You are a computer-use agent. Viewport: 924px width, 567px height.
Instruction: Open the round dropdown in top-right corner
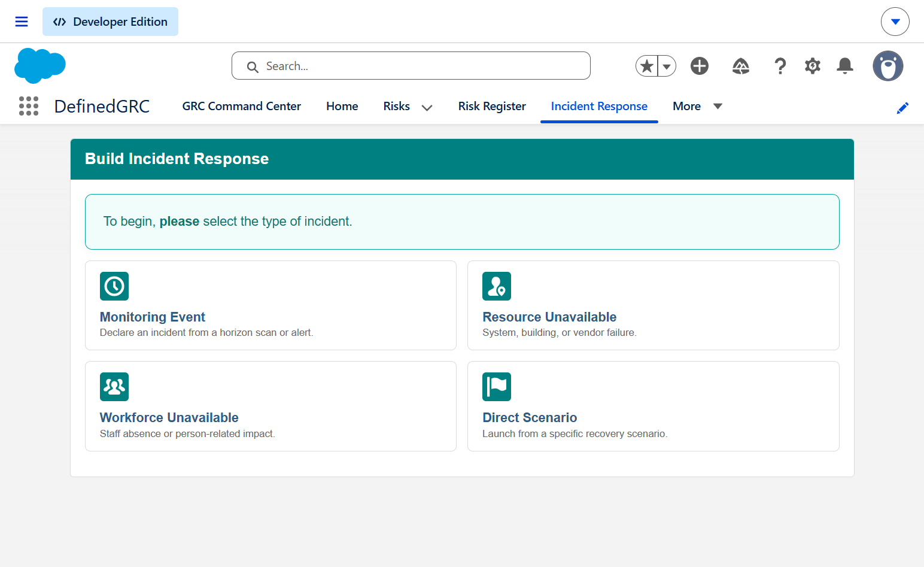895,22
